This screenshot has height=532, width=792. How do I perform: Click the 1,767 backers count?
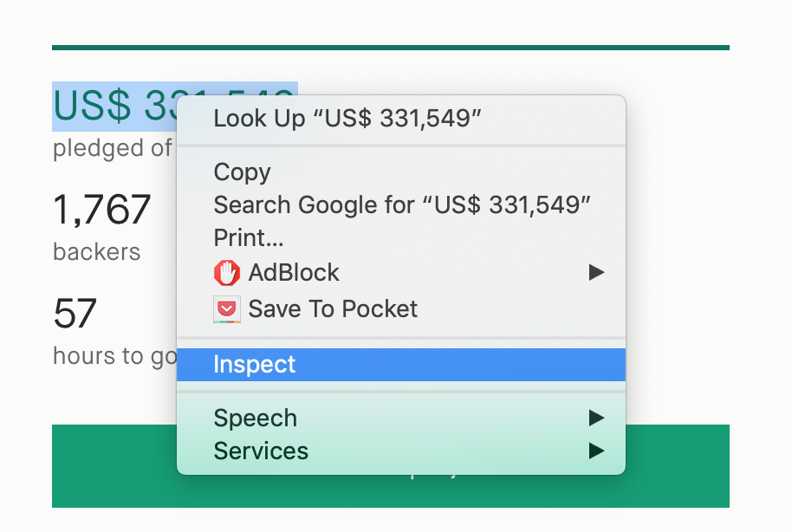[101, 209]
